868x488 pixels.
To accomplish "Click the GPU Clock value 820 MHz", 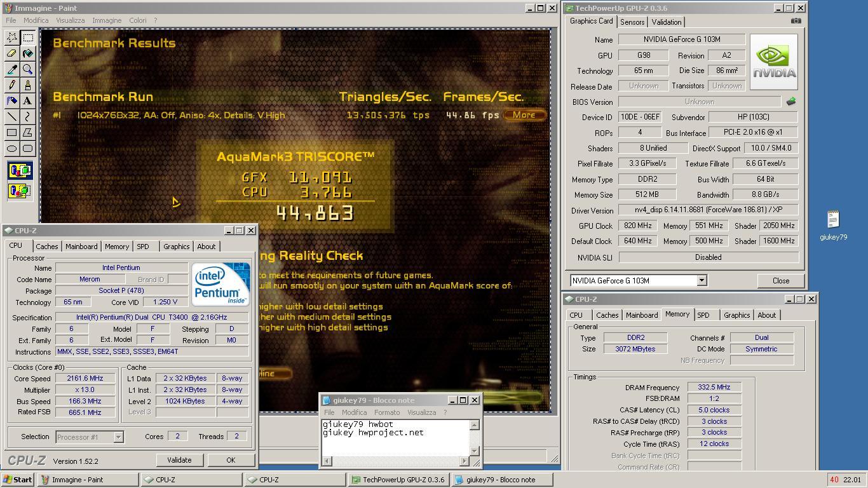I will (x=637, y=226).
